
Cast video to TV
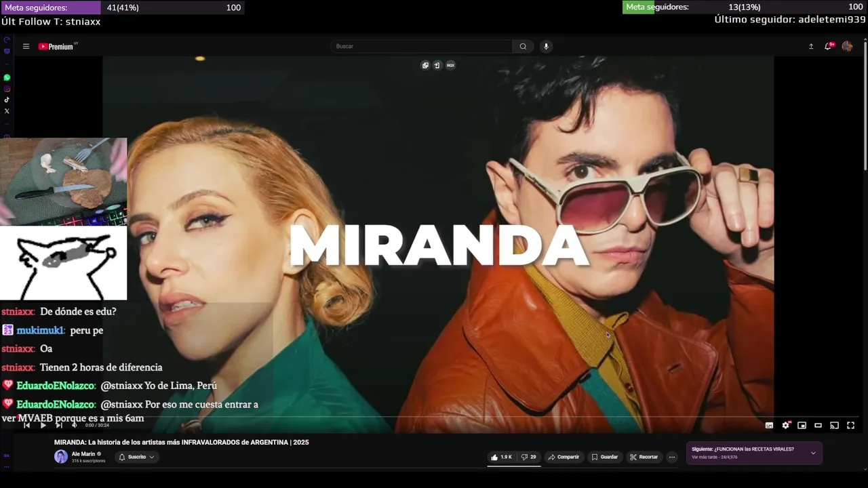[x=834, y=426]
